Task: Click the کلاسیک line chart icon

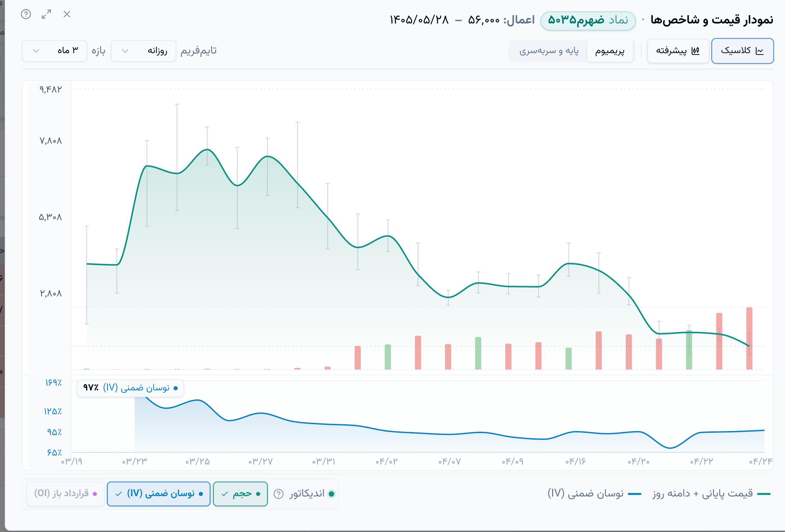Action: (760, 51)
